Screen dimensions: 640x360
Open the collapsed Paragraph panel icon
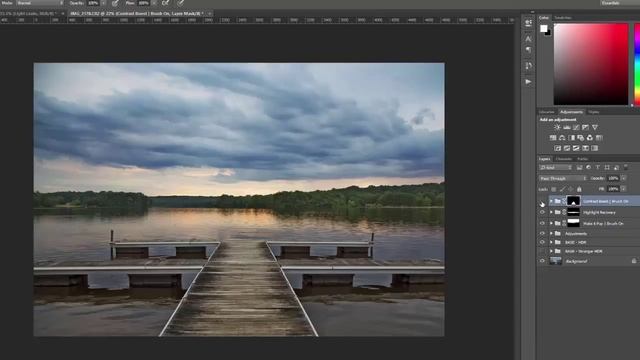coord(528,50)
